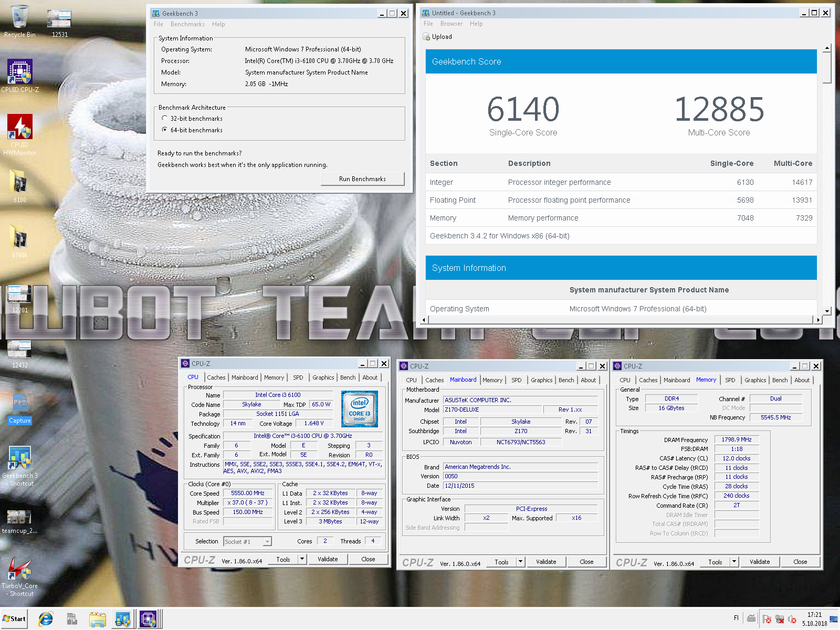Click the Intel Core i3 logo badge
The width and height of the screenshot is (840, 630).
click(360, 408)
